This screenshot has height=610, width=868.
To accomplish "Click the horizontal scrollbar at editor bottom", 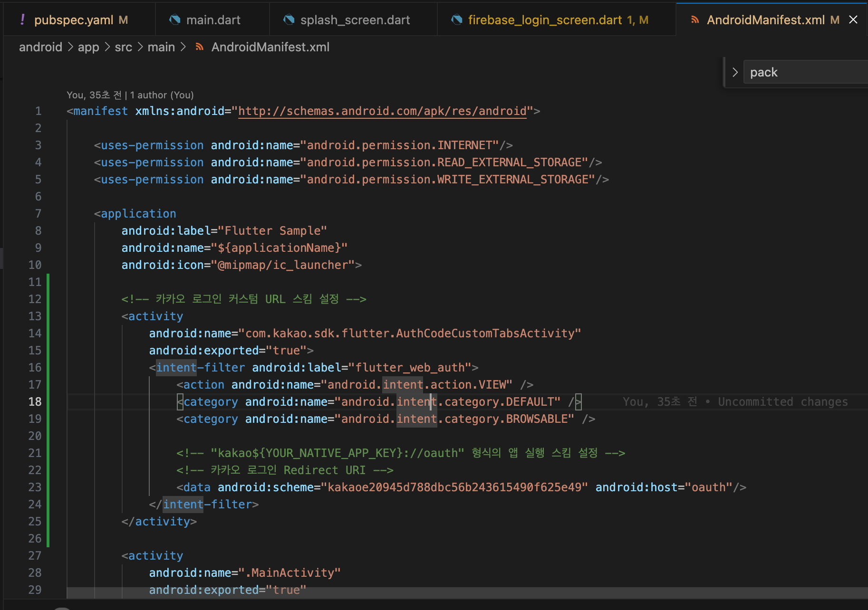I will point(467,593).
